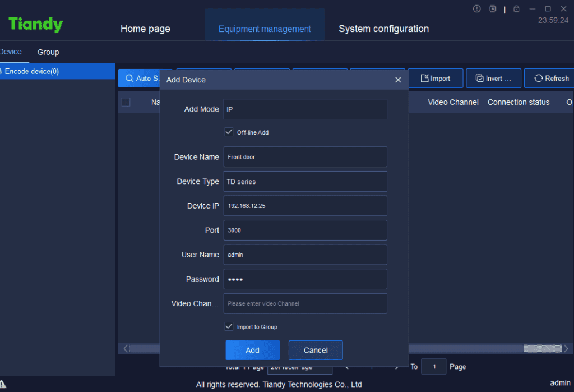Click the lock icon in the title bar

click(x=516, y=8)
